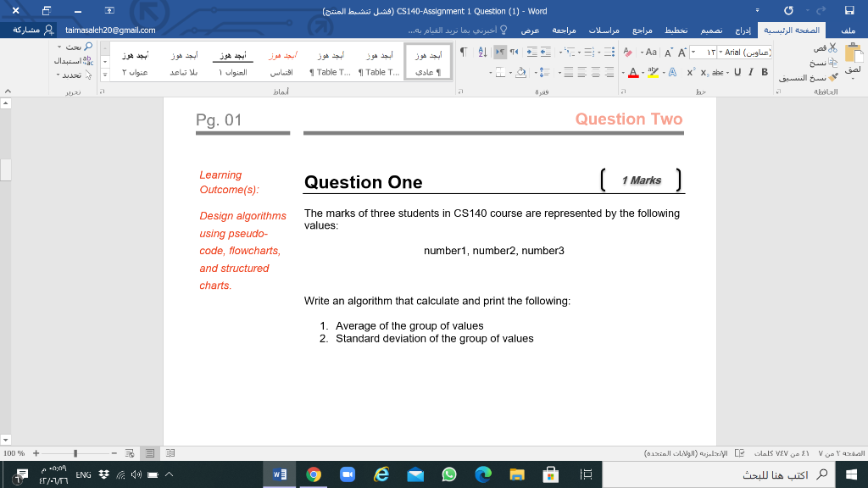Apply strikethrough formatting
868x488 pixels.
click(716, 72)
